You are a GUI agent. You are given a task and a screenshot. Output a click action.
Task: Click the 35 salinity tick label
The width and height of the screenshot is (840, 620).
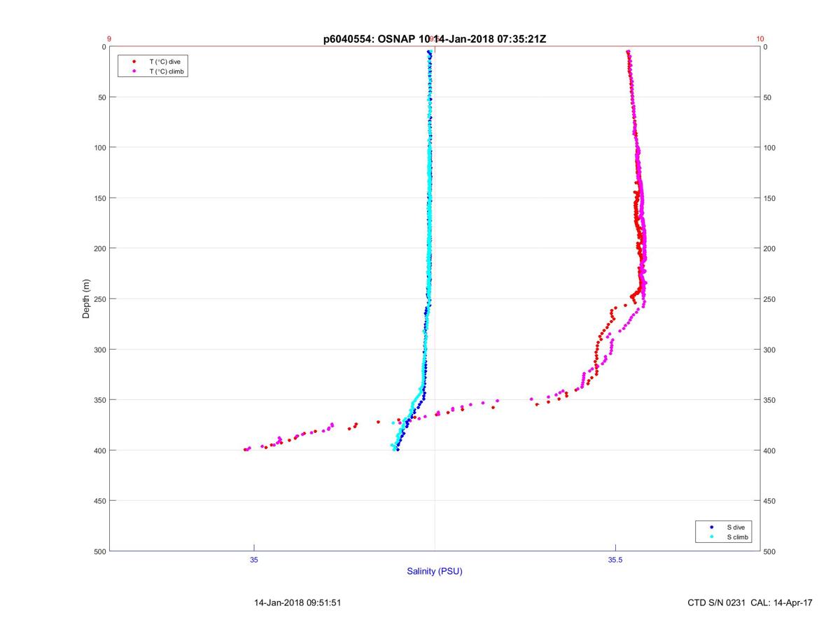(254, 559)
